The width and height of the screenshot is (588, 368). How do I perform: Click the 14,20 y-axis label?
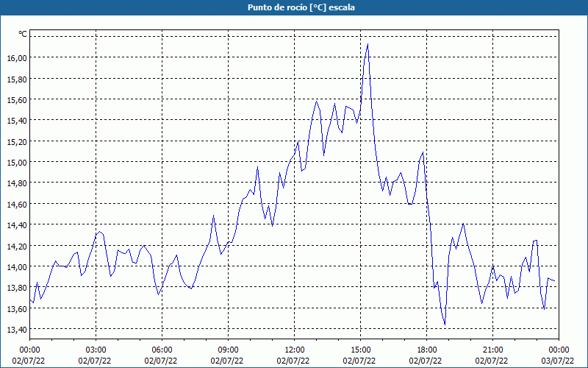pyautogui.click(x=16, y=246)
